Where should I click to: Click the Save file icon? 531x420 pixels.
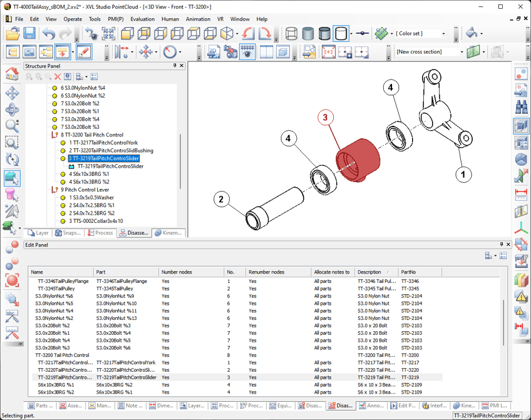[29, 34]
